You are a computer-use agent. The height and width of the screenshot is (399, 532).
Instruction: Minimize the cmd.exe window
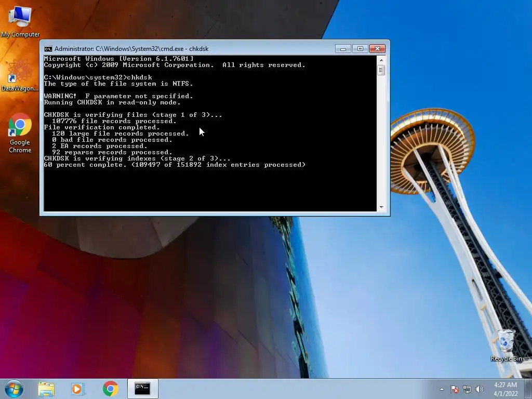343,49
